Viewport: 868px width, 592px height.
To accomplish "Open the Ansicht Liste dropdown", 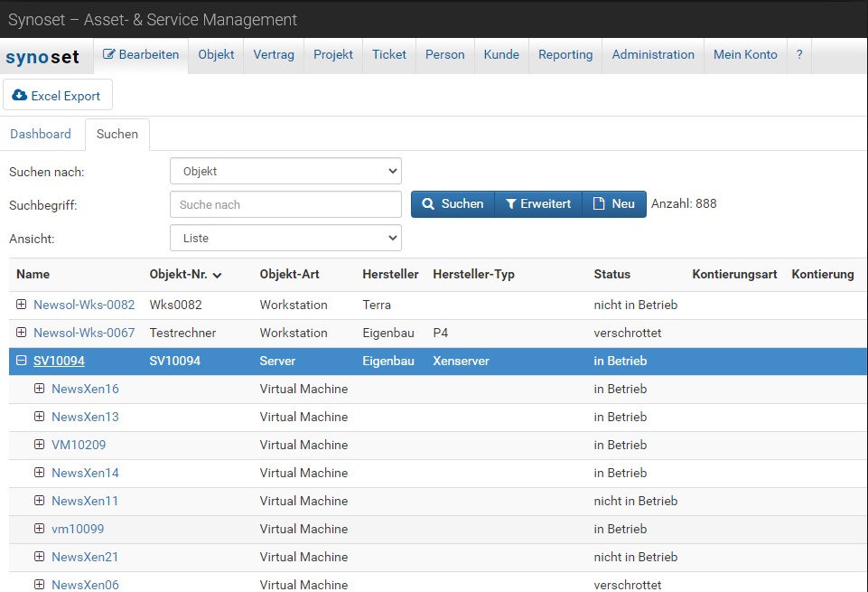I will [285, 239].
